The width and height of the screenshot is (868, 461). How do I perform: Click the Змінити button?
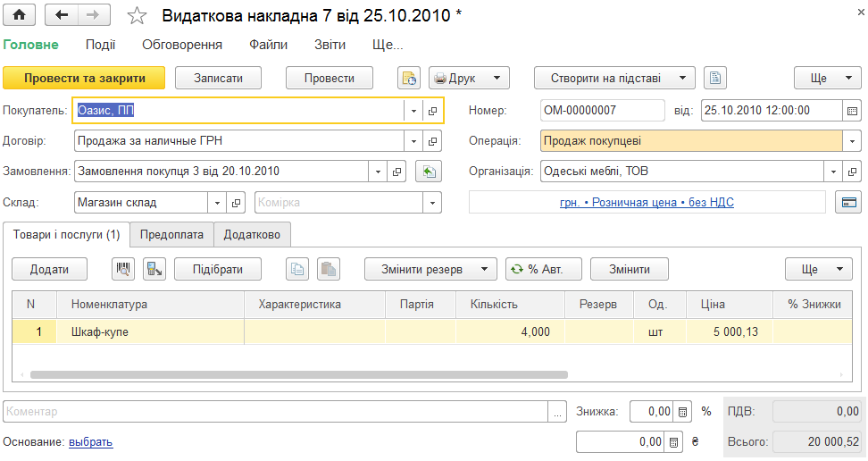tap(630, 269)
